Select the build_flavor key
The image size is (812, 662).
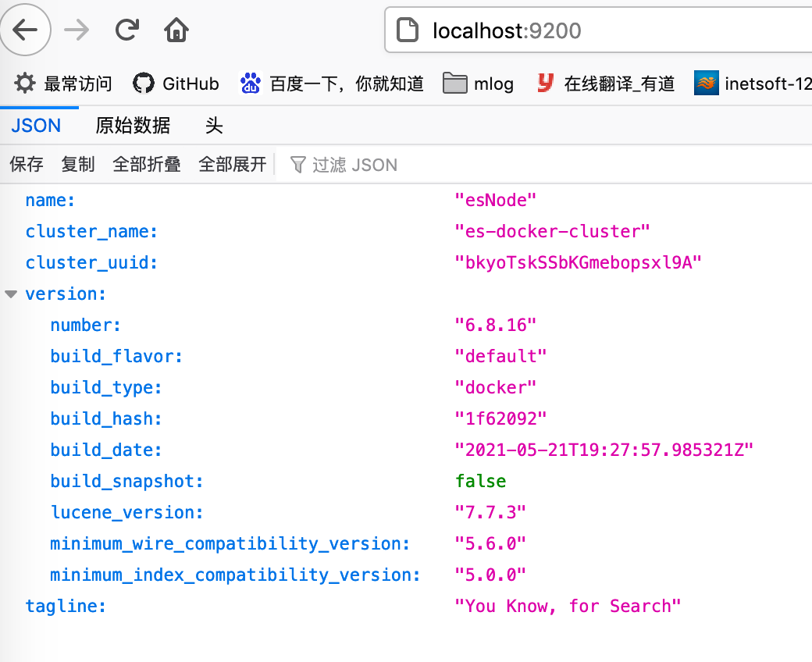(116, 356)
